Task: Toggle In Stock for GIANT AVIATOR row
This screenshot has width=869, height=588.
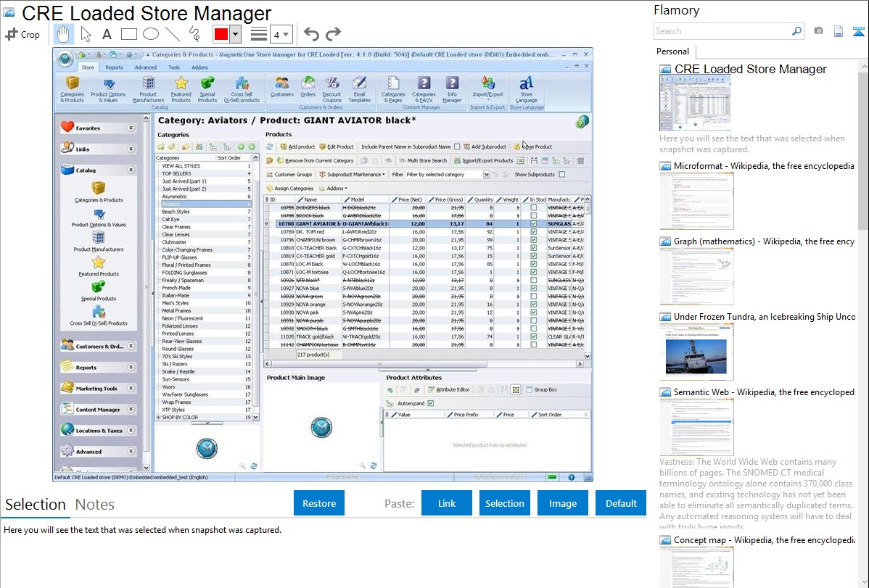Action: pos(534,224)
